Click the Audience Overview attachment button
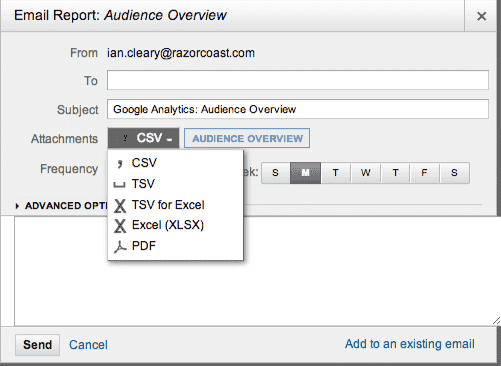 click(x=247, y=138)
